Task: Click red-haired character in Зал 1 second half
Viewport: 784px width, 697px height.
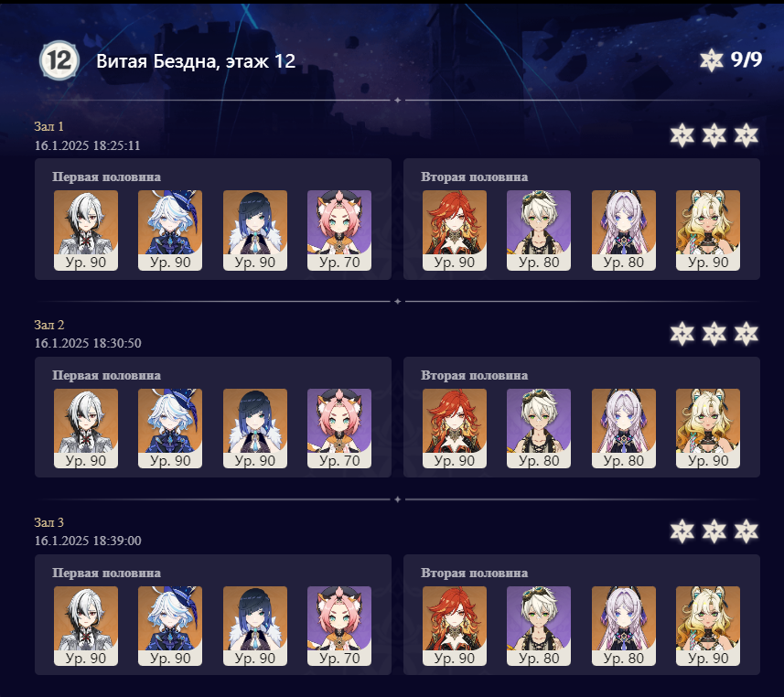Action: [x=455, y=230]
